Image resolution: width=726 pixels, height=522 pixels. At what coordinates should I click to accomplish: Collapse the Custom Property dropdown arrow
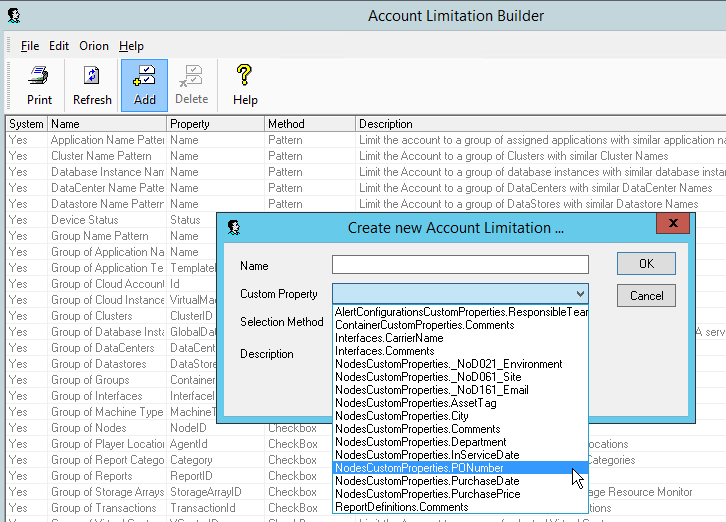580,294
